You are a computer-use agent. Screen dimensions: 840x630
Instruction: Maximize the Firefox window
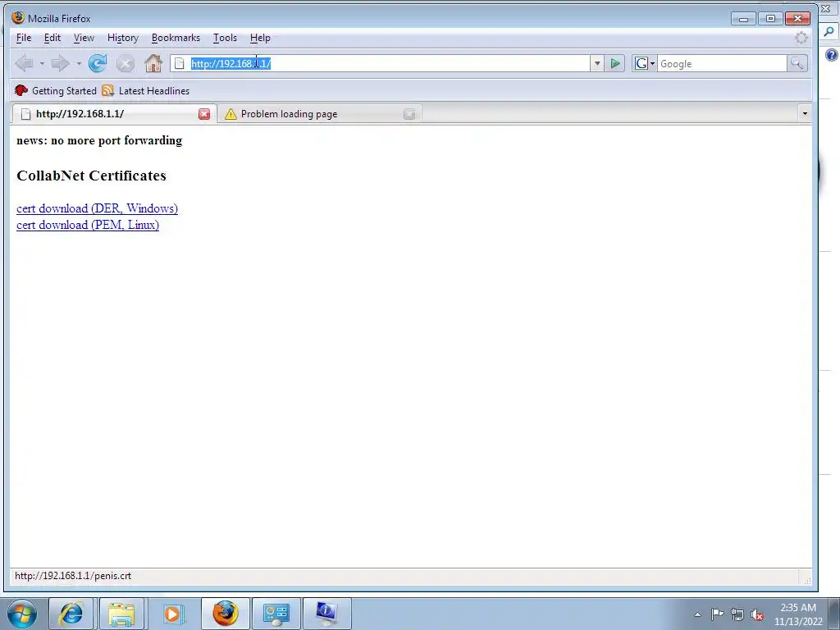(770, 19)
